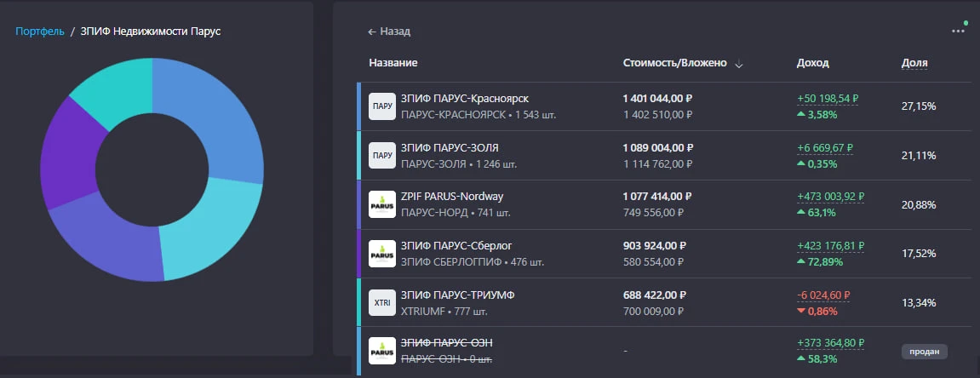Screen dimensions: 980x378
Task: Click the продан badge on ПАРУС-ОЗН
Action: click(925, 351)
